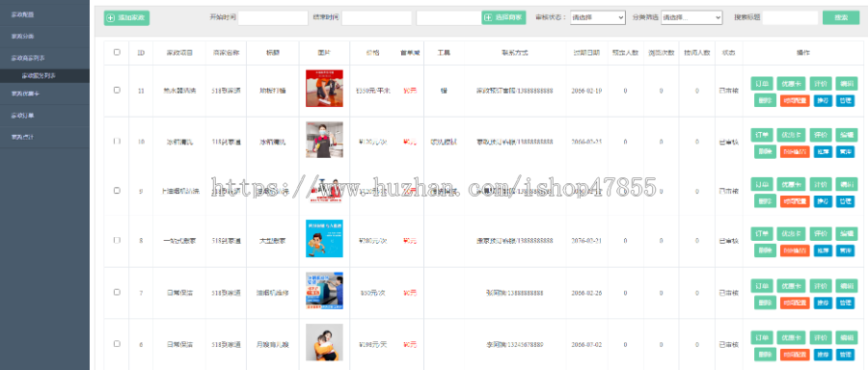Screen dimensions: 868x370
Task: Click 订单 button in row ID 7
Action: [x=762, y=286]
